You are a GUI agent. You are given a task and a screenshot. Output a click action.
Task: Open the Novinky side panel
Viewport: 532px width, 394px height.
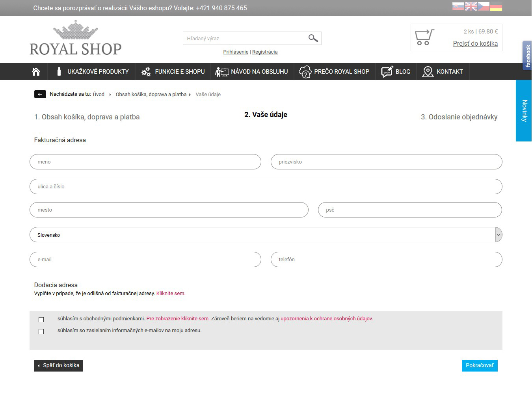click(524, 111)
